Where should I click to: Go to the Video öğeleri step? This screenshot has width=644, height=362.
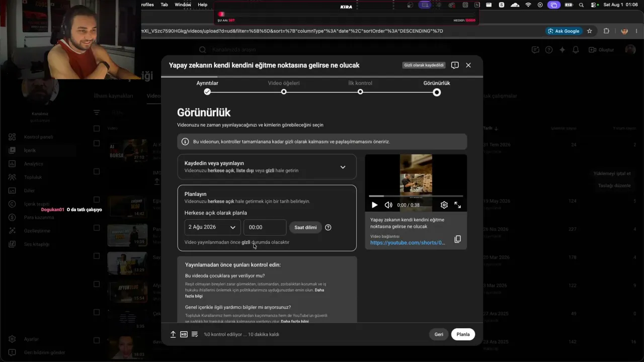[284, 87]
